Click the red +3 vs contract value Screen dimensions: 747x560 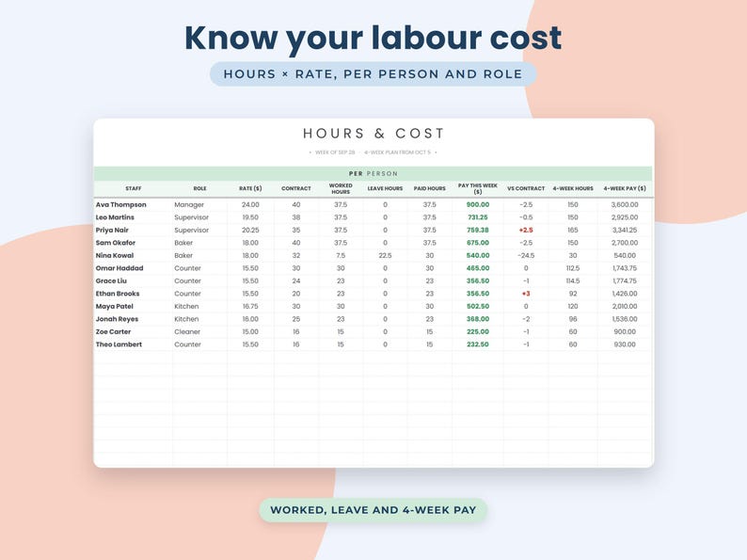[x=526, y=294]
